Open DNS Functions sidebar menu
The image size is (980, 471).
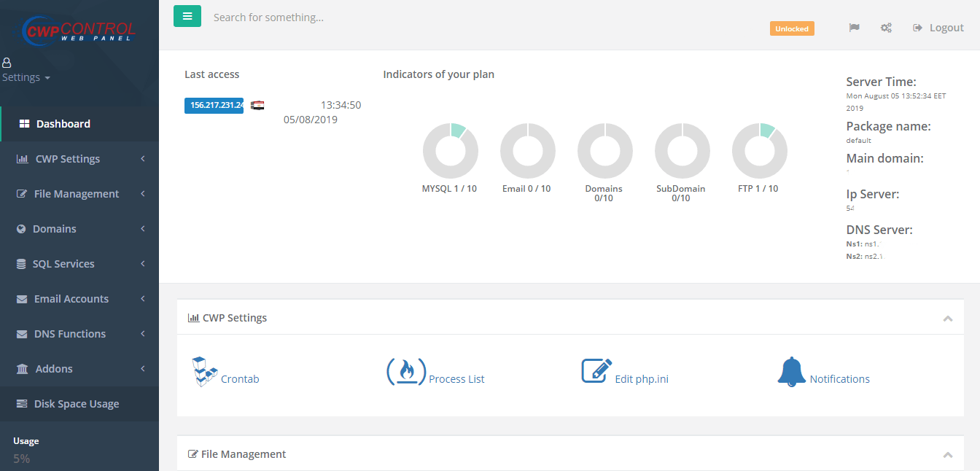tap(79, 334)
